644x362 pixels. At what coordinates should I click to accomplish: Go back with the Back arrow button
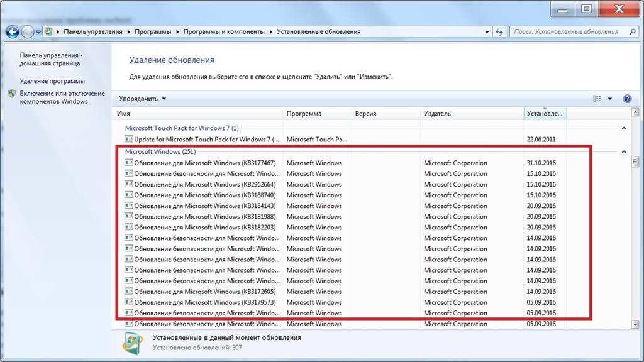[x=13, y=31]
